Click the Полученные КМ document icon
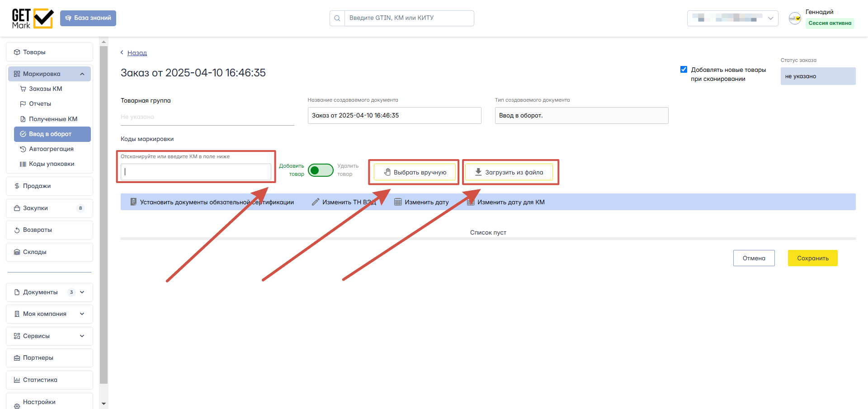868x409 pixels. 23,119
